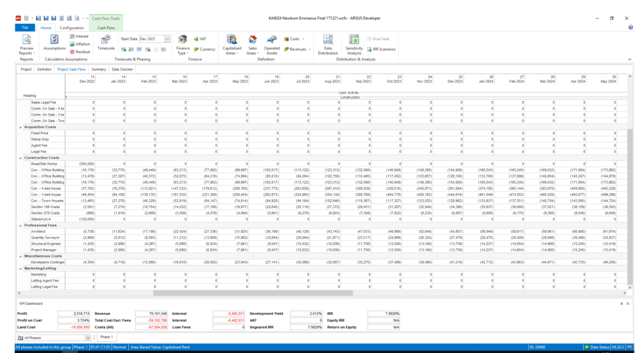The width and height of the screenshot is (643, 362).
Task: Open the Project view tab
Action: (x=26, y=69)
